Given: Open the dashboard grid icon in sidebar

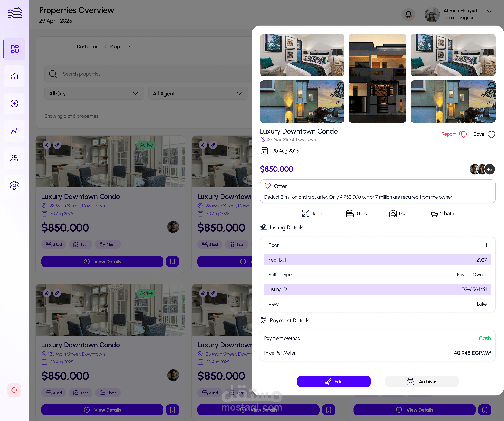Looking at the screenshot, I should tap(15, 49).
